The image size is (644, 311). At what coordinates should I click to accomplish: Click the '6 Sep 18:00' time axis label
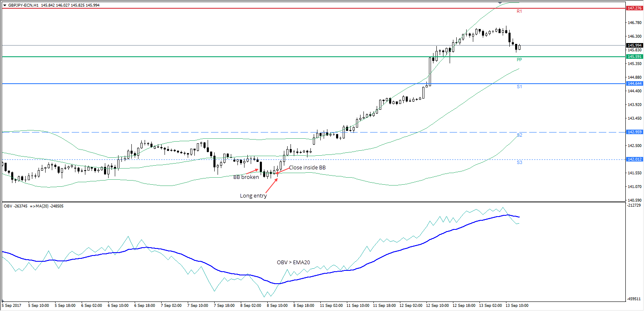coord(145,306)
